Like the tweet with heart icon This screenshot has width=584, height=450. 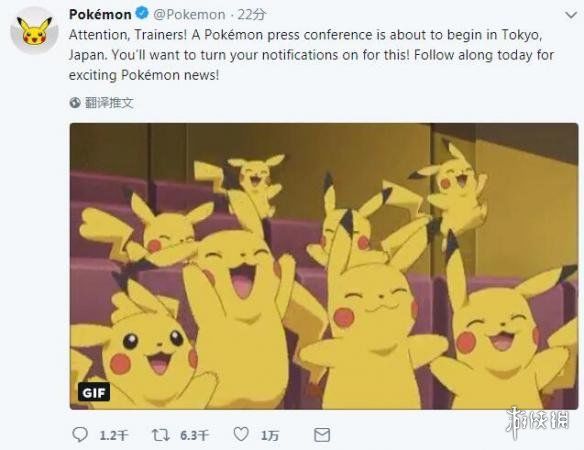241,434
